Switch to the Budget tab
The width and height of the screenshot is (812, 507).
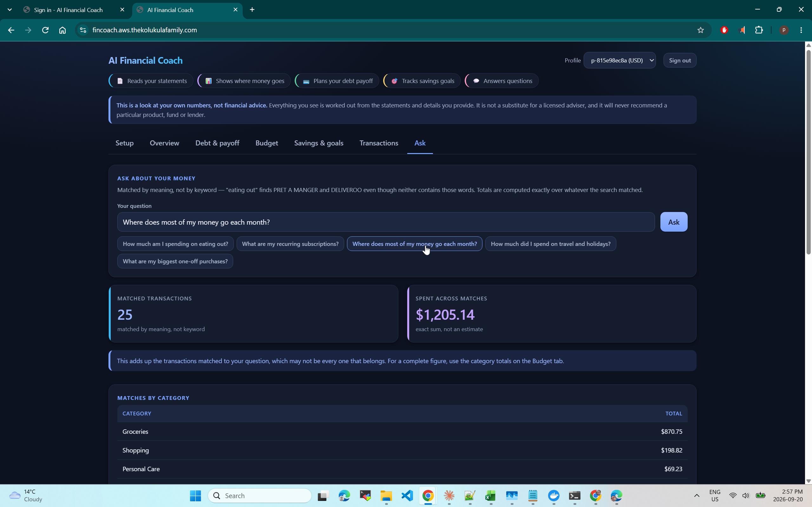[267, 143]
